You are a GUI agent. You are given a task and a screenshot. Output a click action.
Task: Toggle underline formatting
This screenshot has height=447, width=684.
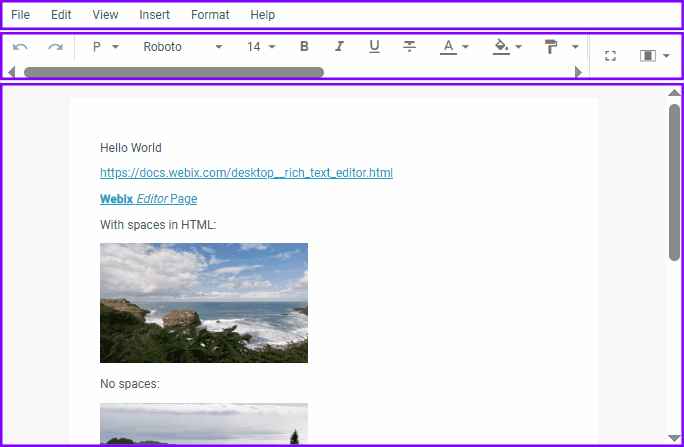pyautogui.click(x=374, y=47)
